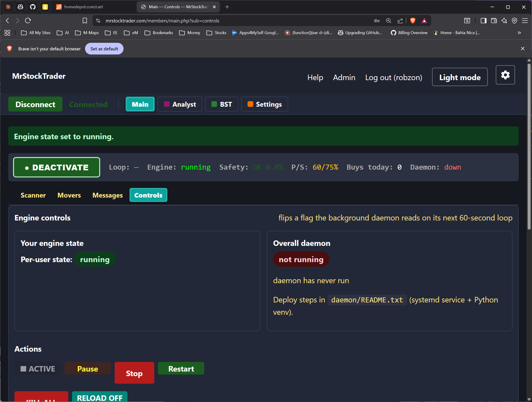The width and height of the screenshot is (532, 402).
Task: Click the share page icon
Action: (400, 21)
